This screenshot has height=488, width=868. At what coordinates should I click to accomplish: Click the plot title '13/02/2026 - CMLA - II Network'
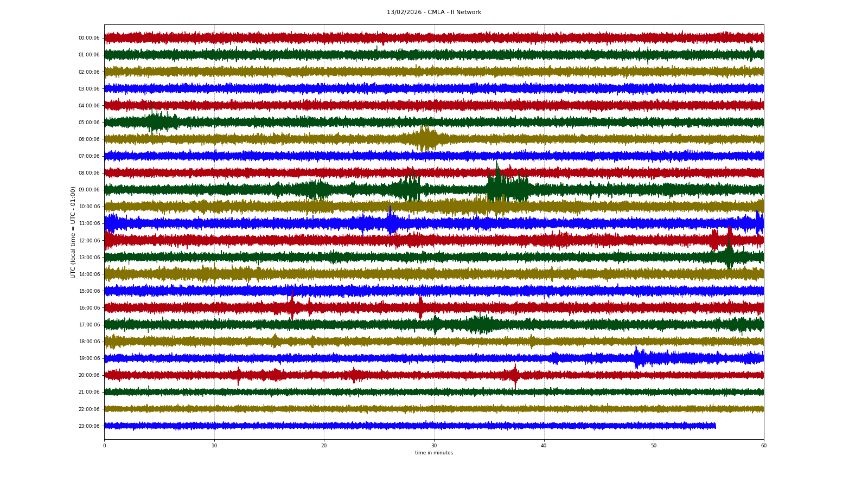click(x=433, y=12)
